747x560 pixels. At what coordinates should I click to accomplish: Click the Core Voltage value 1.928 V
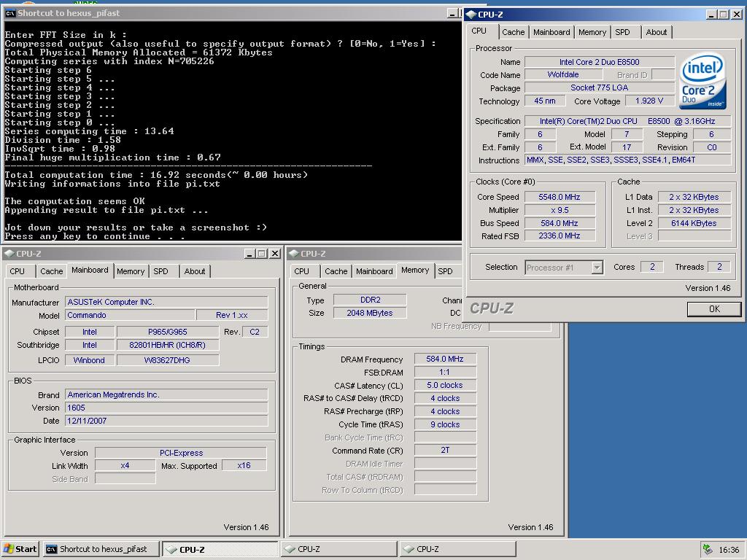click(649, 101)
